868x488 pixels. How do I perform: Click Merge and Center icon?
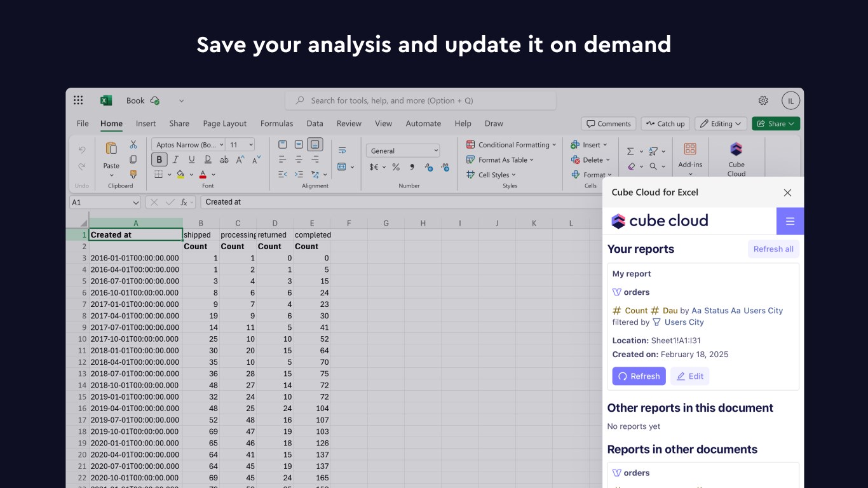[342, 166]
